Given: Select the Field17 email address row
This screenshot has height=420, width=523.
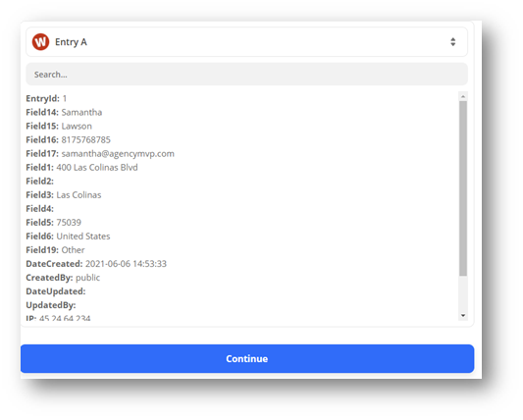Looking at the screenshot, I should tap(100, 153).
